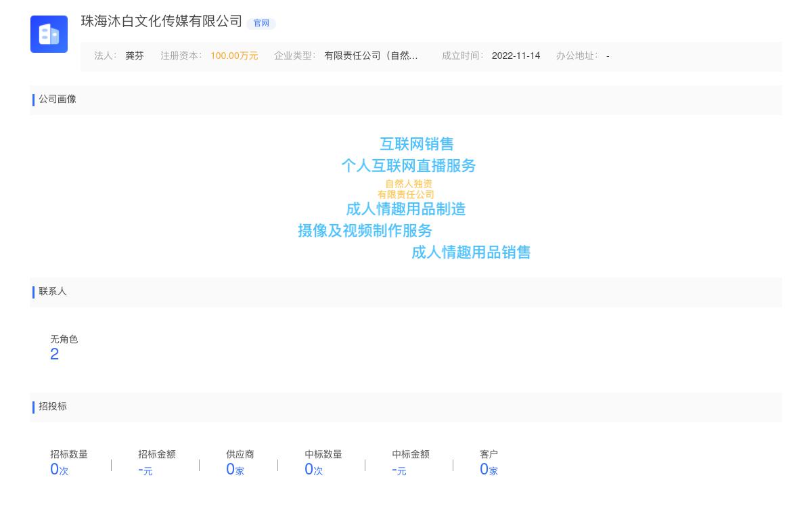Click the 中标金额 statistic value
This screenshot has height=509, width=812.
[x=399, y=470]
